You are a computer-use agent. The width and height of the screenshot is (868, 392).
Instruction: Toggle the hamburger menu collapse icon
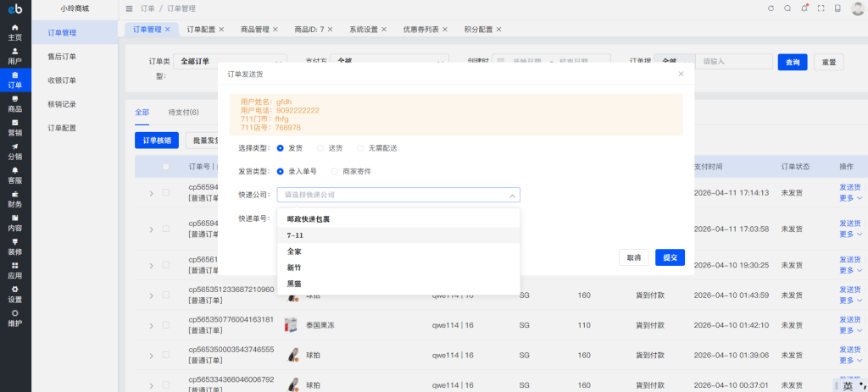click(129, 8)
